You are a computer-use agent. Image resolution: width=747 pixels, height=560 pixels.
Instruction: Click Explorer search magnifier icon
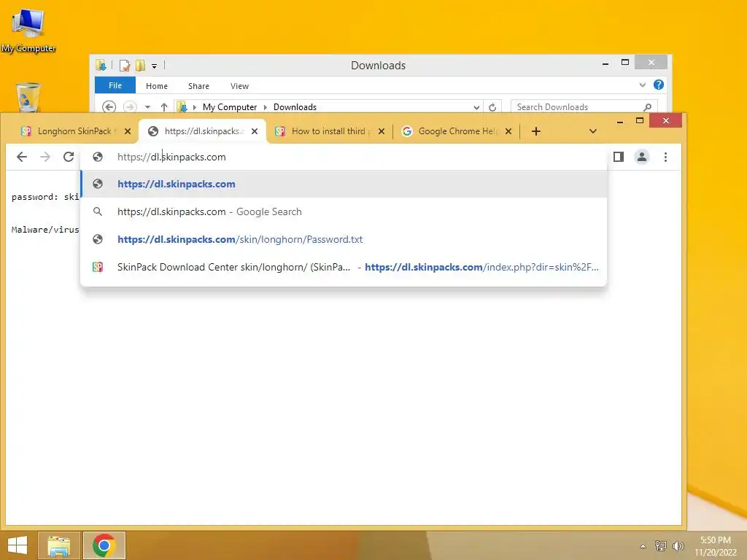point(648,107)
